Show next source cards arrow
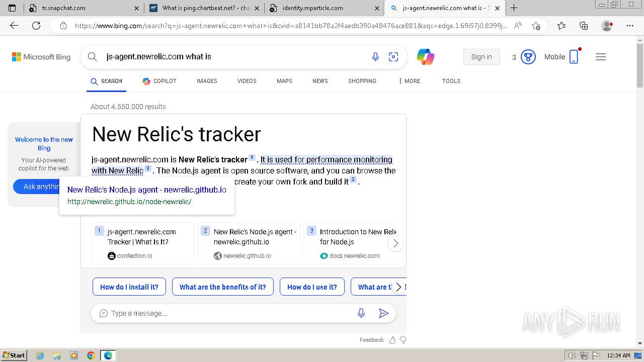 point(395,243)
